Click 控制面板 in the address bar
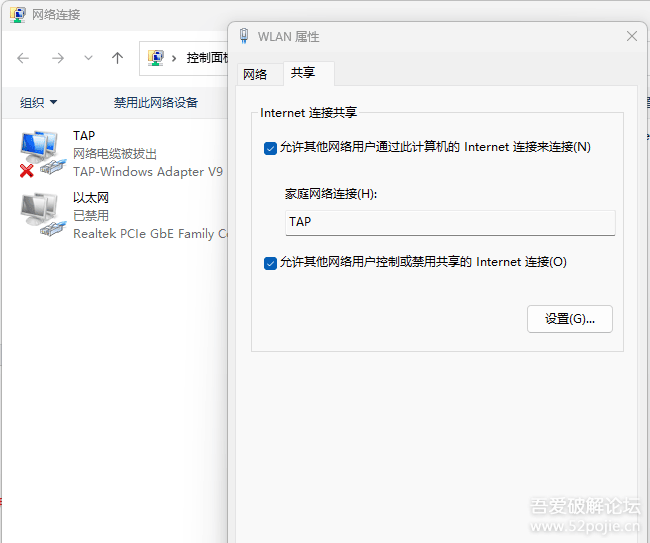Viewport: 650px width, 543px height. [x=207, y=58]
